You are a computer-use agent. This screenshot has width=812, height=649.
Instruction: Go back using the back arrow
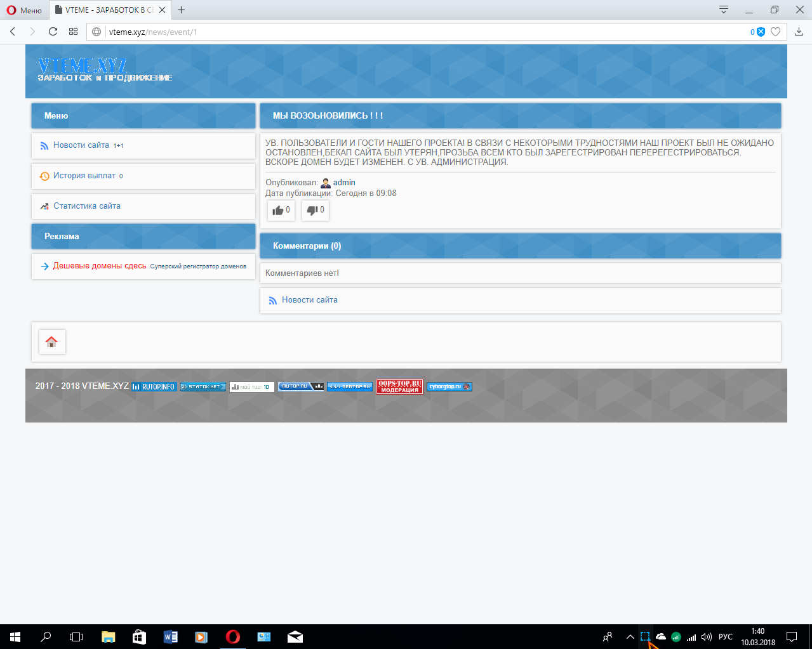click(x=13, y=32)
